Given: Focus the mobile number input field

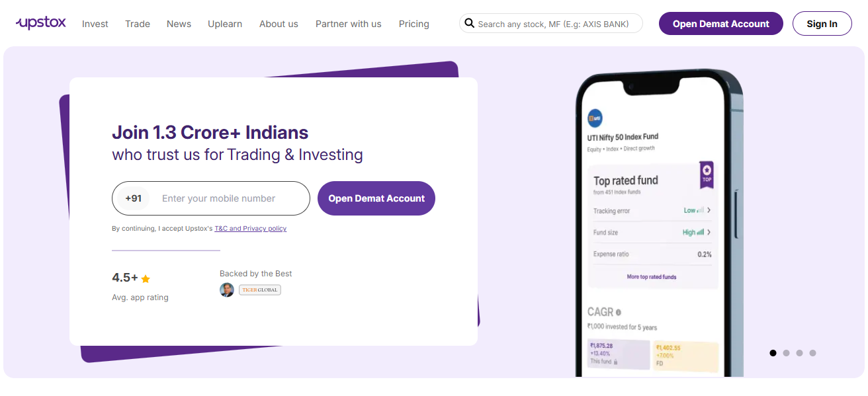Looking at the screenshot, I should pos(228,198).
